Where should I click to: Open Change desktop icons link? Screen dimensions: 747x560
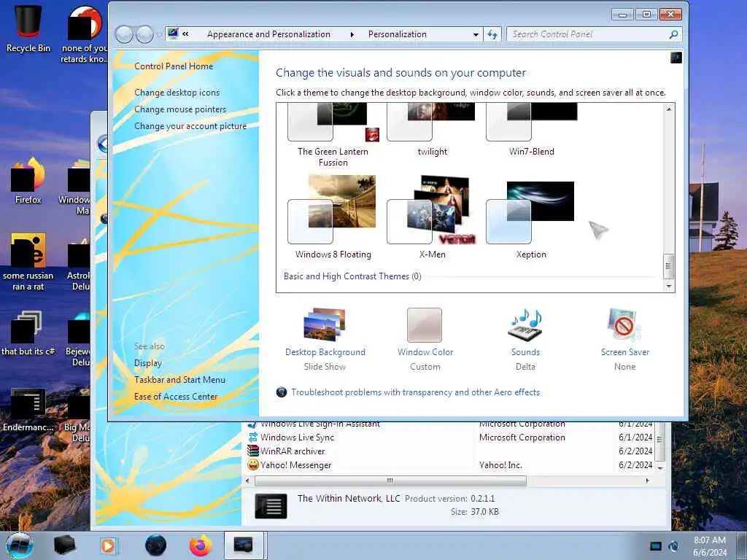177,93
